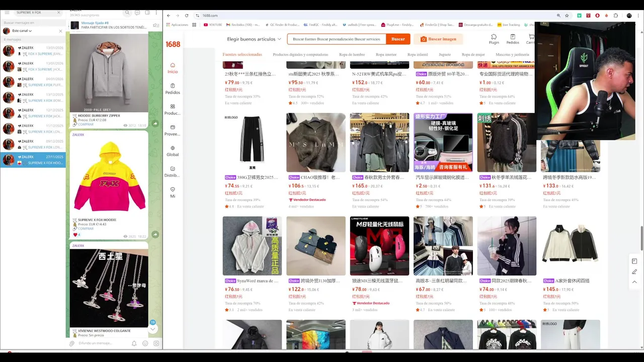Click the orange Buscar button

398,39
